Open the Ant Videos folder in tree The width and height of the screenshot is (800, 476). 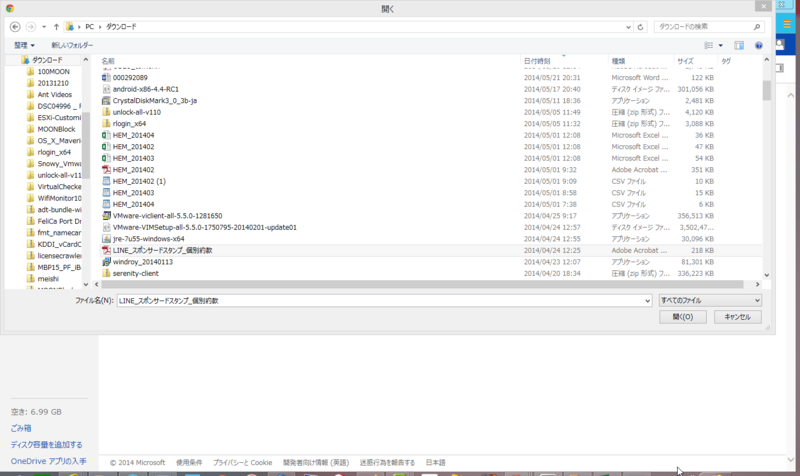click(x=55, y=94)
